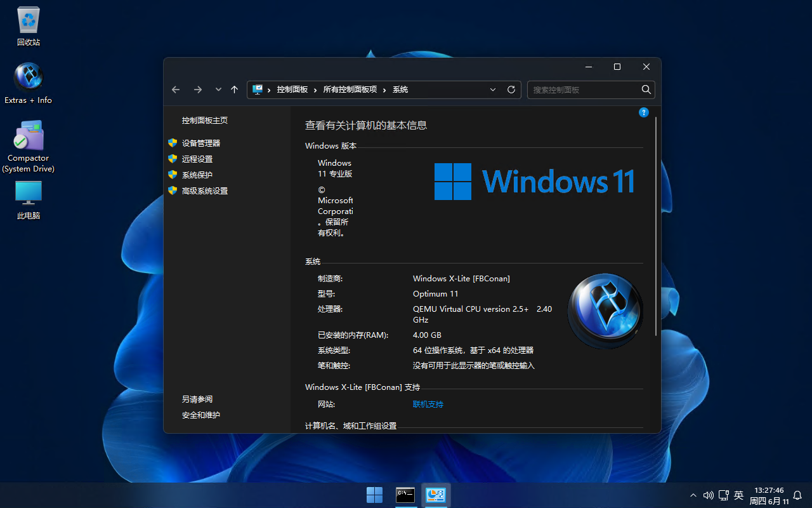Open the taskbar clock and date

click(x=769, y=495)
